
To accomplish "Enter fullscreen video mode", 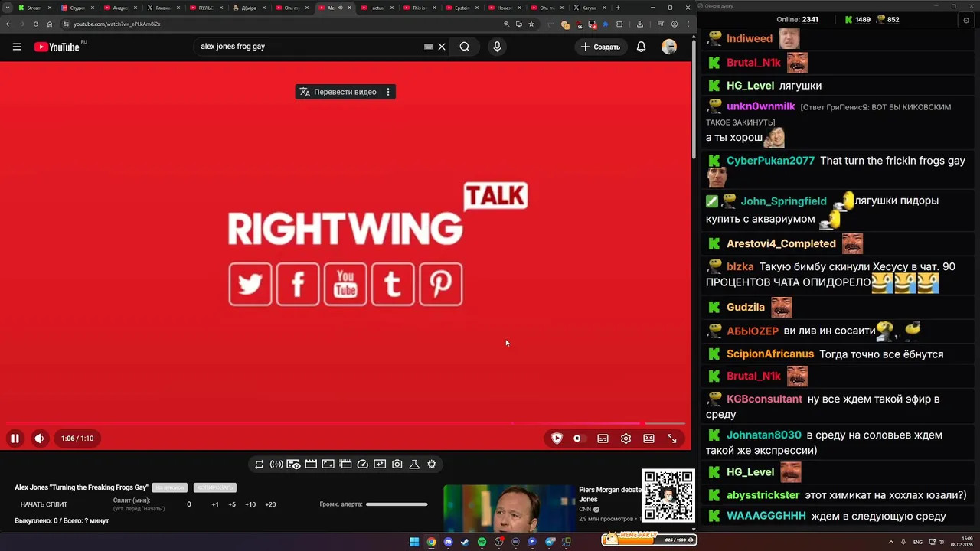I will pos(671,439).
